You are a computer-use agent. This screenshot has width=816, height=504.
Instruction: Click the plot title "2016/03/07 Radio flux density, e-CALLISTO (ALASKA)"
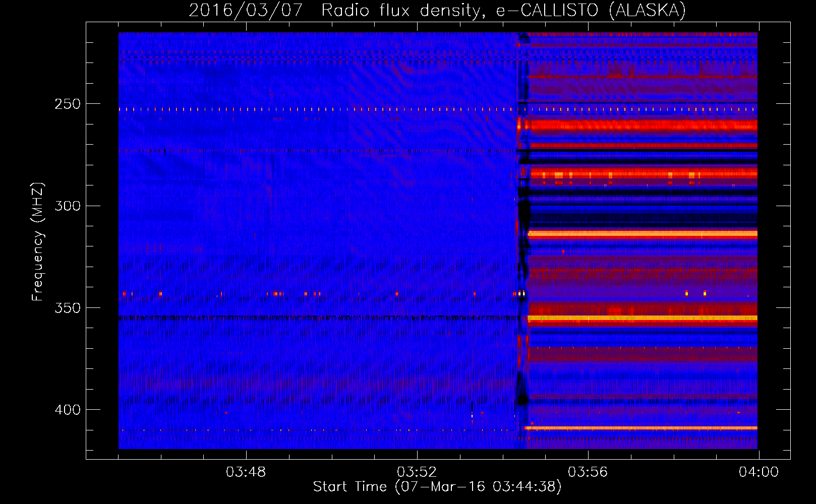click(x=437, y=11)
